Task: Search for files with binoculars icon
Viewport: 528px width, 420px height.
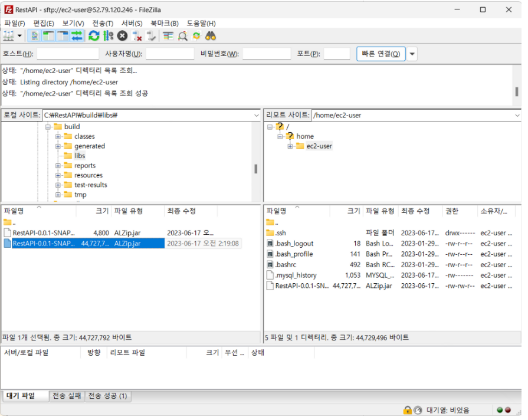Action: [211, 36]
